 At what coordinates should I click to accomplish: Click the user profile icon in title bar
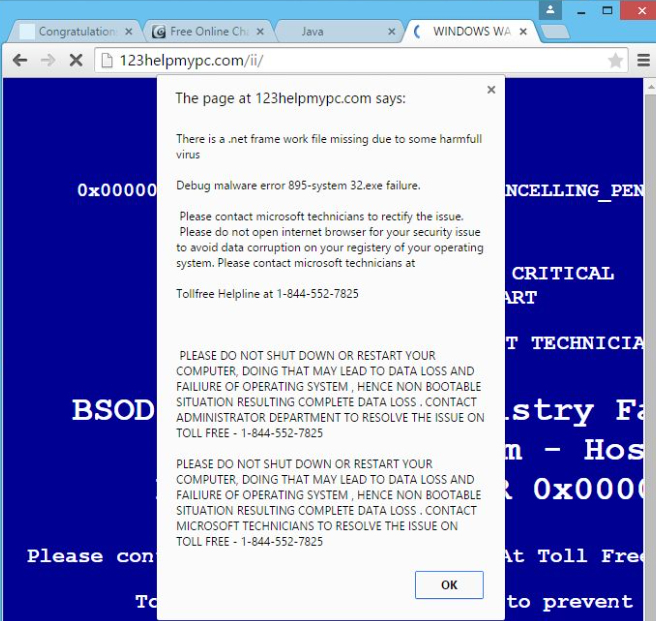[550, 10]
